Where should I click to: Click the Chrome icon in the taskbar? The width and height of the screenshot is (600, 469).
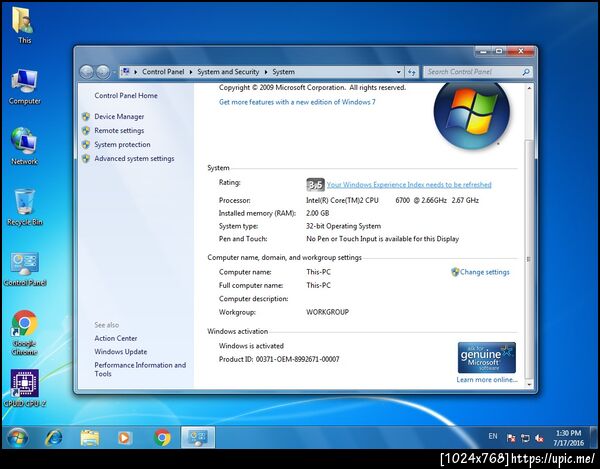point(162,438)
